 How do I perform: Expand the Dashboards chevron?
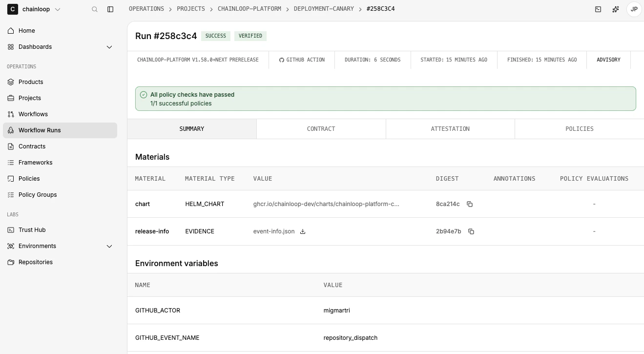pos(109,47)
